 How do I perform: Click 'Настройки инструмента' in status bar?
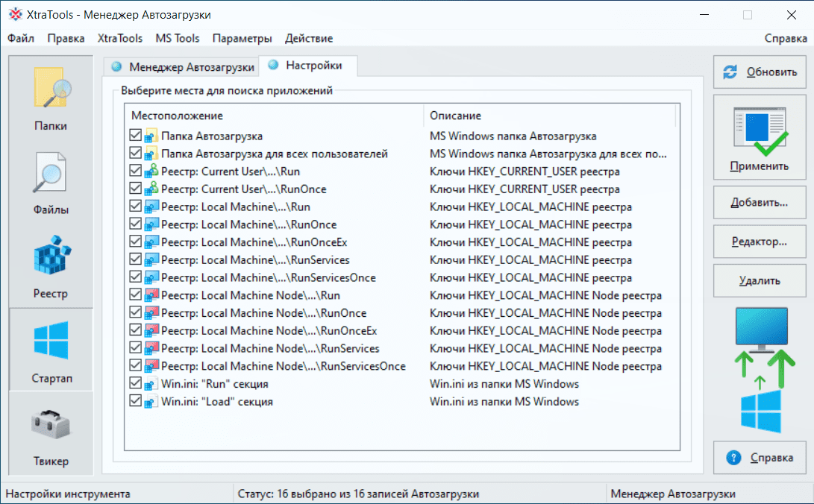point(67,494)
